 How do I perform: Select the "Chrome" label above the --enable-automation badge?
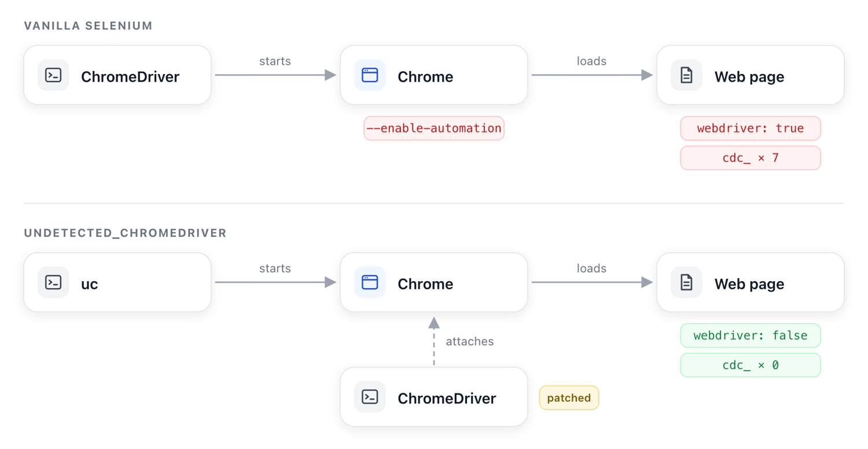point(425,77)
